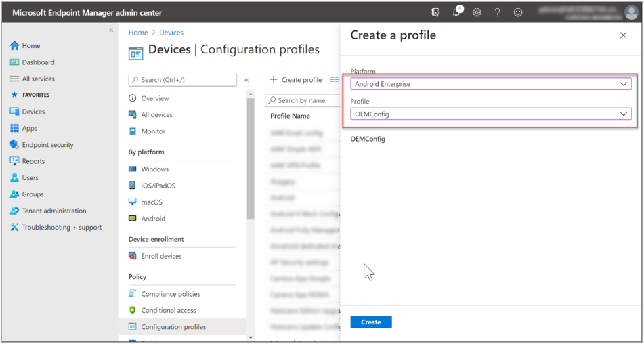
Task: Click the Endpoint security shield icon
Action: click(14, 145)
